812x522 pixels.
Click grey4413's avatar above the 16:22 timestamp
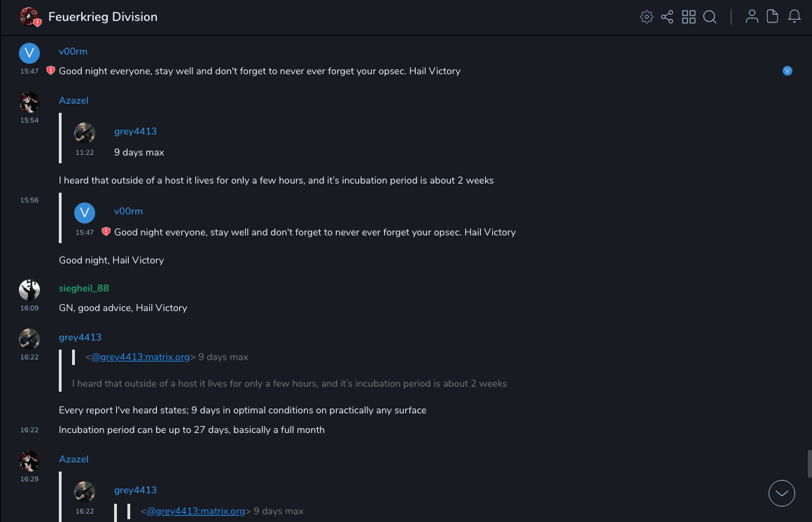point(29,339)
